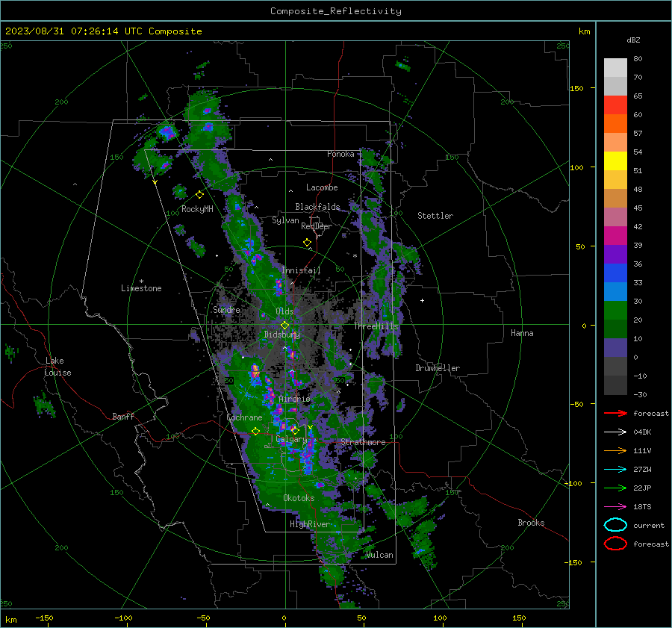Select the Airdrie city label

294,399
